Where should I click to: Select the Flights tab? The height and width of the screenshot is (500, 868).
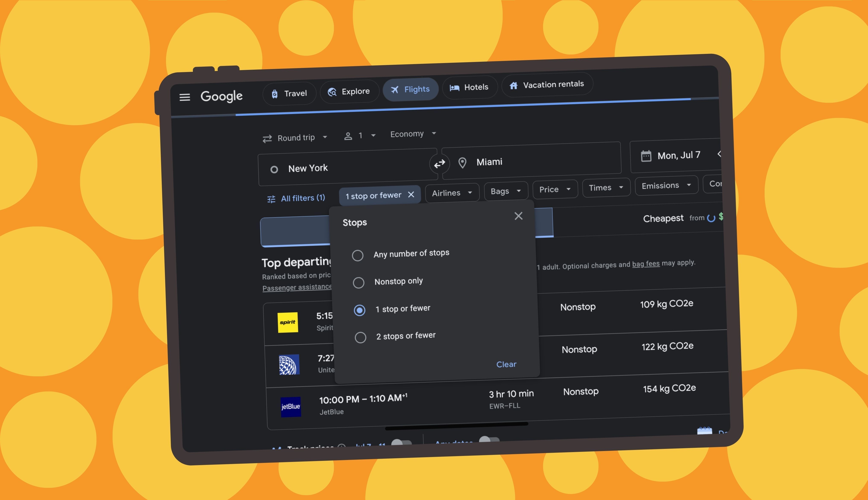(x=411, y=89)
